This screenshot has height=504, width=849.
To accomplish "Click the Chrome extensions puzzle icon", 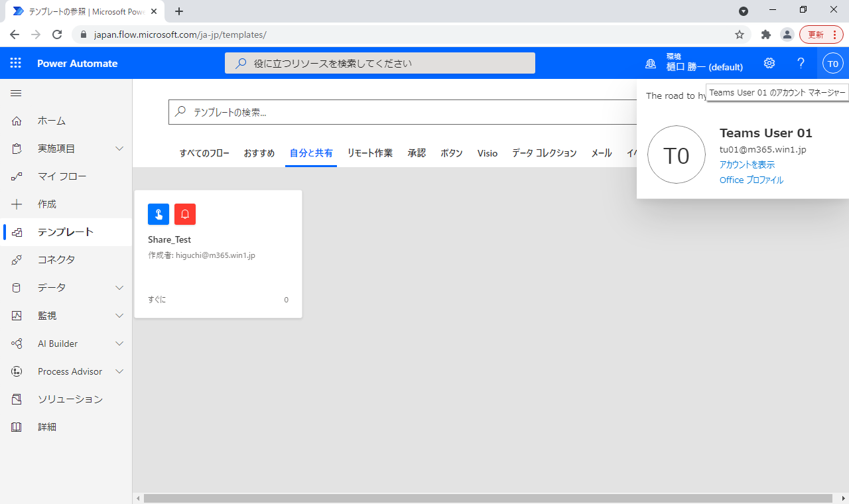I will [x=766, y=34].
